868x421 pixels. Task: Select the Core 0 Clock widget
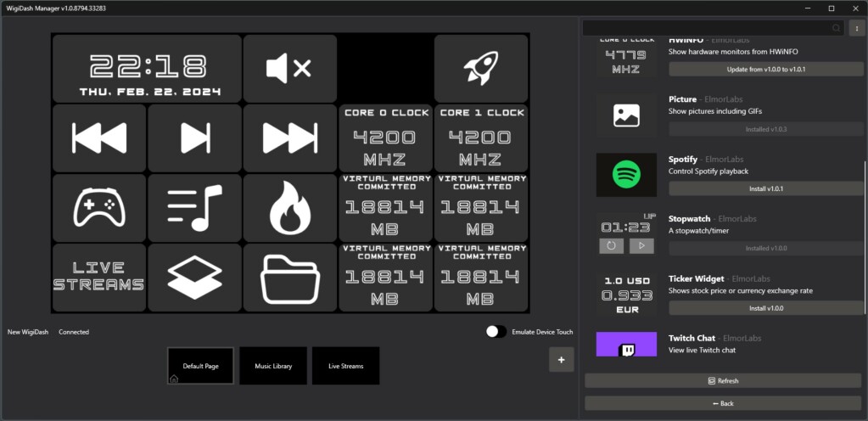386,138
